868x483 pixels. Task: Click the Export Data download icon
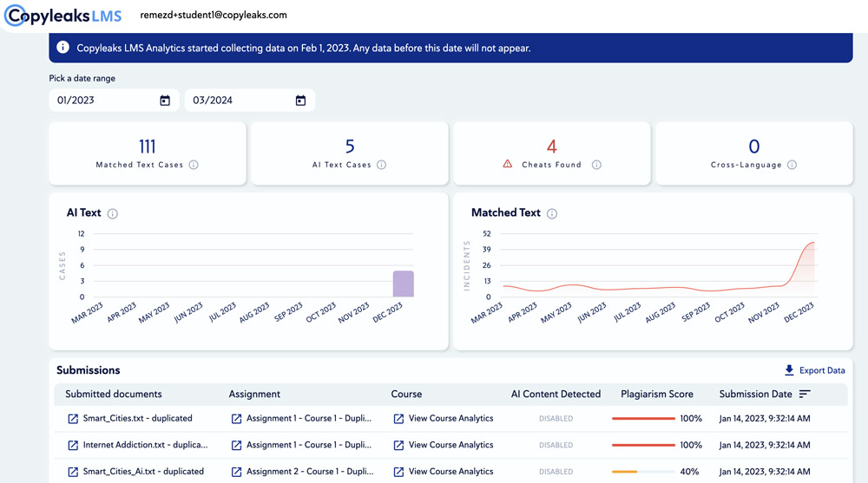pos(789,370)
